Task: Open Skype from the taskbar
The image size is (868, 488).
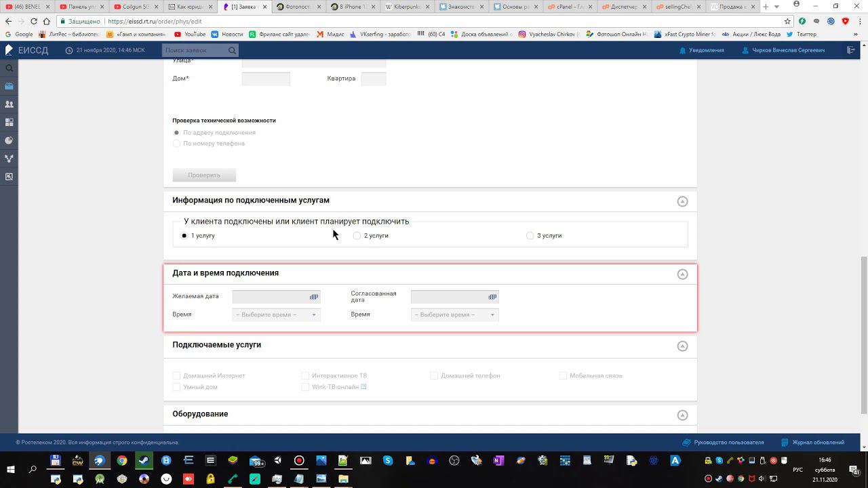Action: tap(388, 461)
